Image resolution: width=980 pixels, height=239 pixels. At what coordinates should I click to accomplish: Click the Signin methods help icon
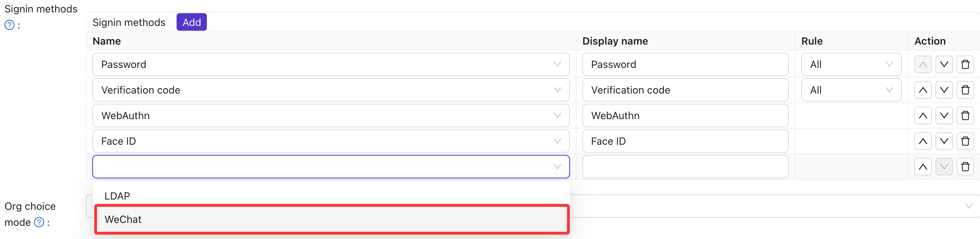point(9,25)
